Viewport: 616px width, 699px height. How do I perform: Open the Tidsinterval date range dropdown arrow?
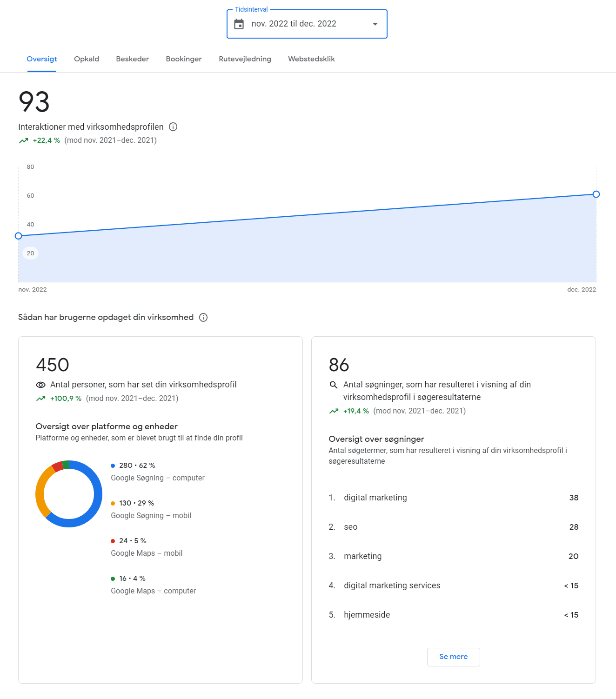pos(375,24)
